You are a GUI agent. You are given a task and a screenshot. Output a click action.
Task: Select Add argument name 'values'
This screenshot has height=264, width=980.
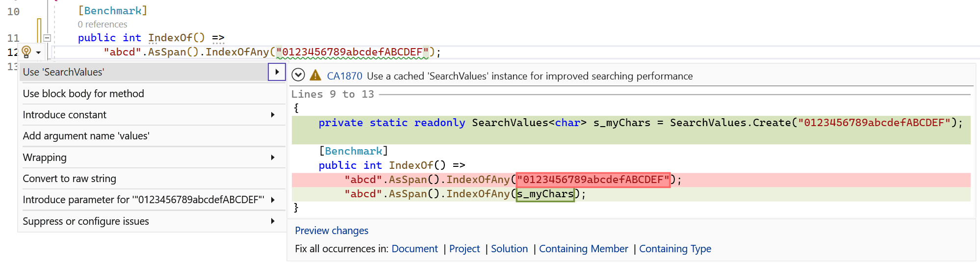coord(86,136)
